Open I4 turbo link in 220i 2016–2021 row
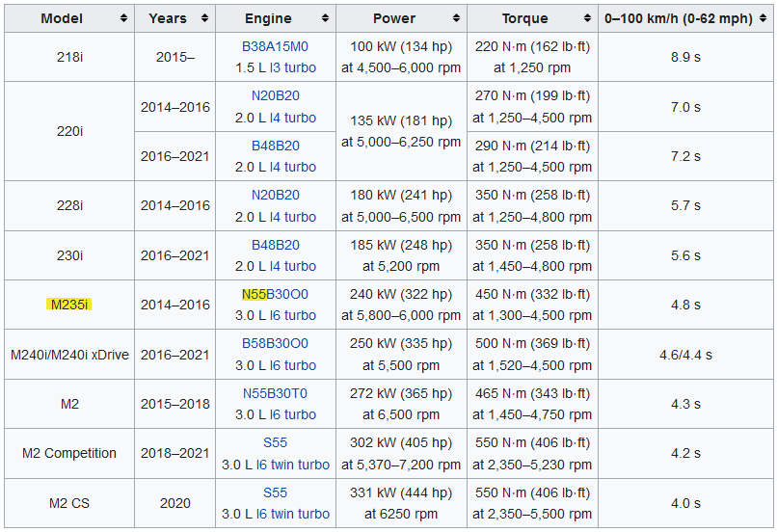Screen dimensions: 777x532 (293, 167)
